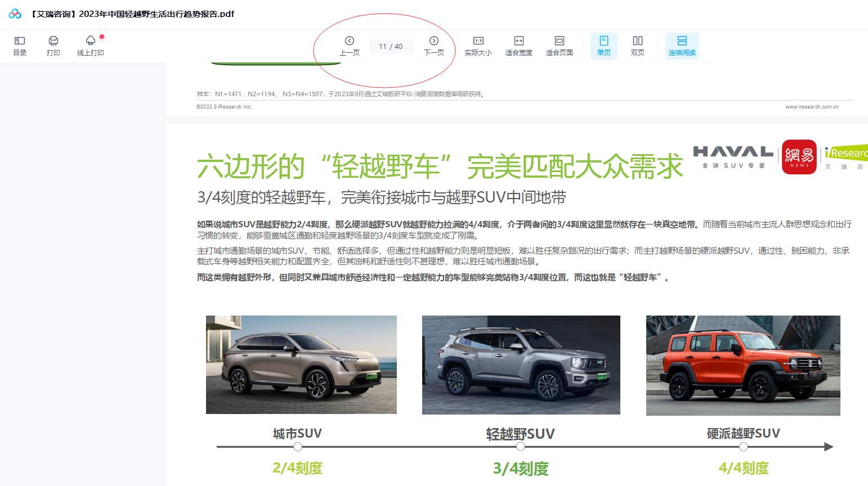The image size is (868, 486).
Task: Click the www.iresearch.com.cn footer link
Action: click(812, 107)
